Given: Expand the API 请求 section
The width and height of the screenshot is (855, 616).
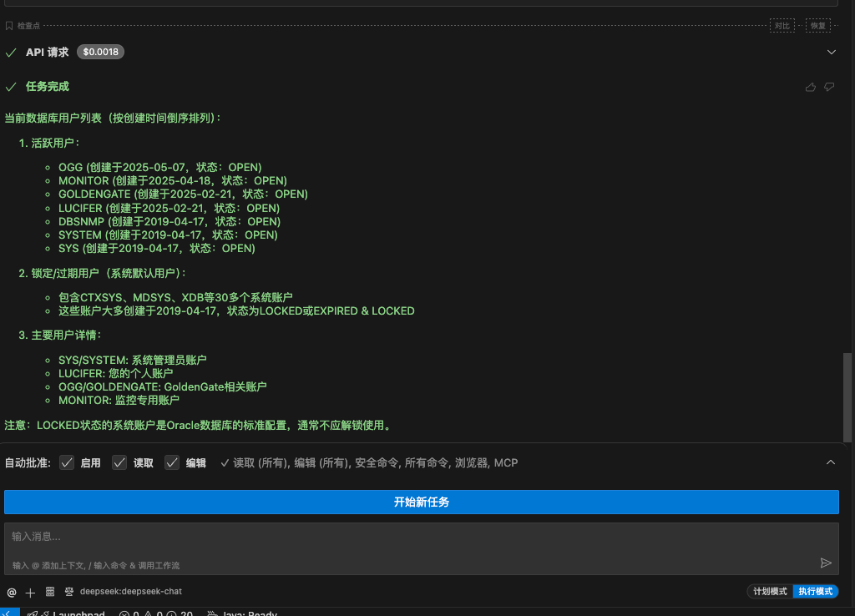Looking at the screenshot, I should tap(831, 52).
